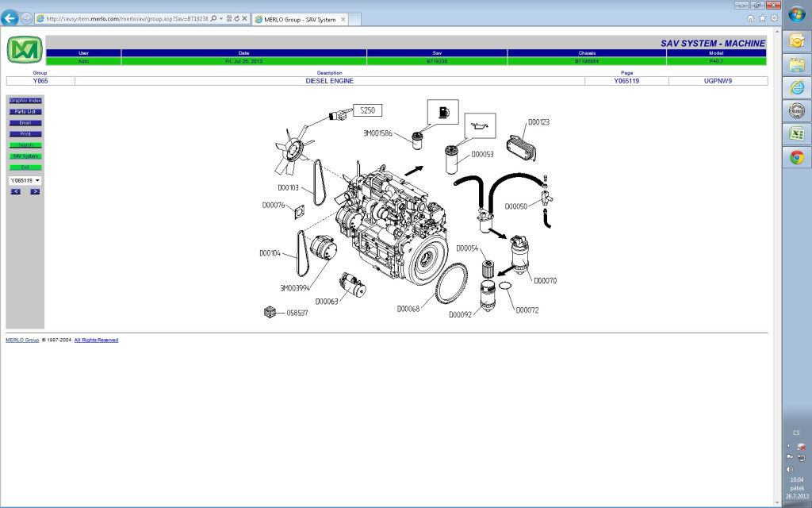Go back using the browser back arrow

[x=10, y=18]
